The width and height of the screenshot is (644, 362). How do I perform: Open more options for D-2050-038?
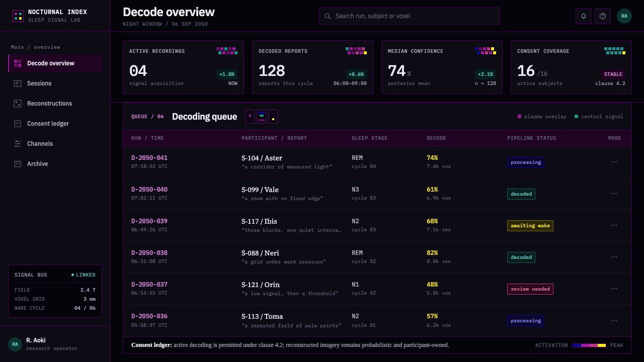614,257
